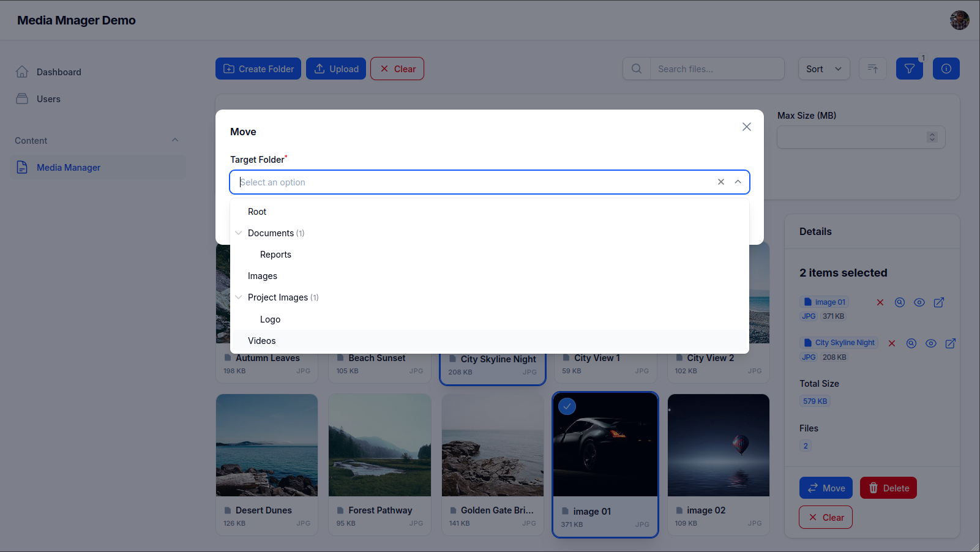
Task: Click the Upload button
Action: pyautogui.click(x=336, y=69)
